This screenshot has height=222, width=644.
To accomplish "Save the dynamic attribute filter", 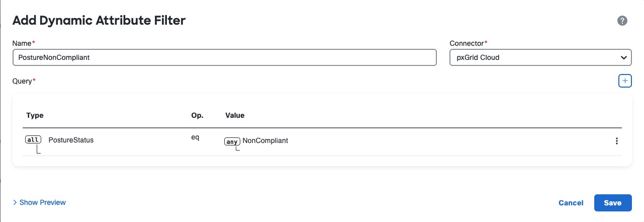I will [612, 203].
